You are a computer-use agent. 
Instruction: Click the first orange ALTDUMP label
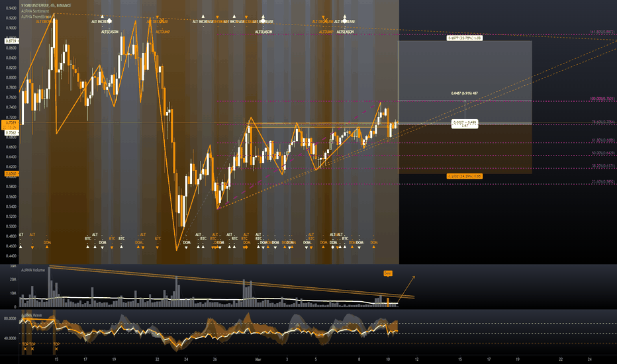click(x=162, y=32)
